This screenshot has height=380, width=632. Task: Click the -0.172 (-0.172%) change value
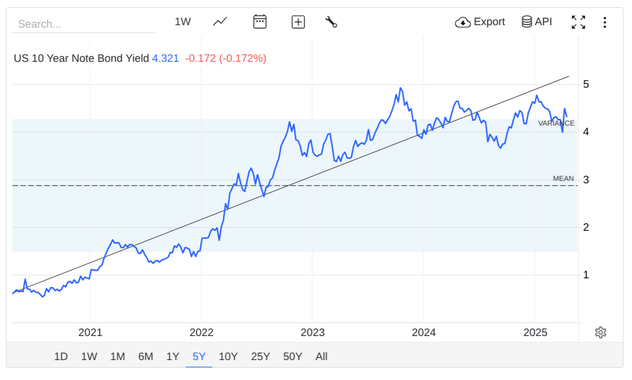pos(226,58)
